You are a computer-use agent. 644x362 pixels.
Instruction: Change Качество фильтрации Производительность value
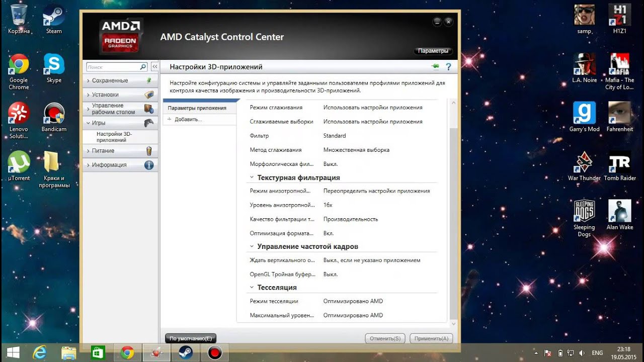(351, 219)
